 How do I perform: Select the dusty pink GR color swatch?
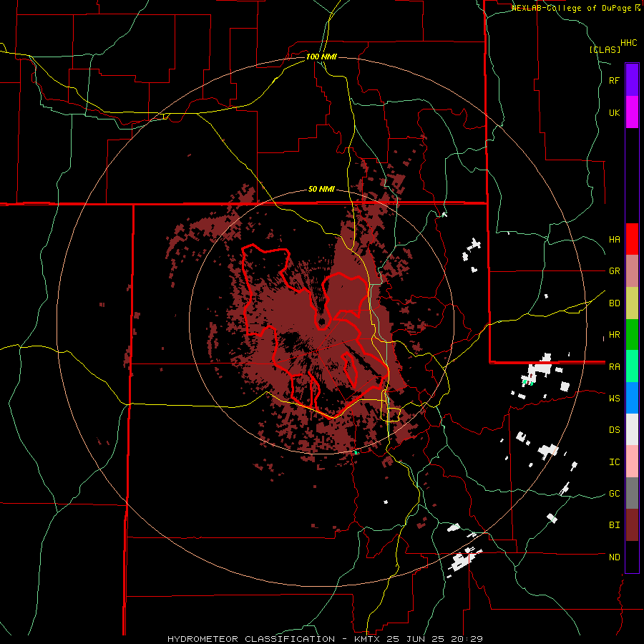(632, 270)
